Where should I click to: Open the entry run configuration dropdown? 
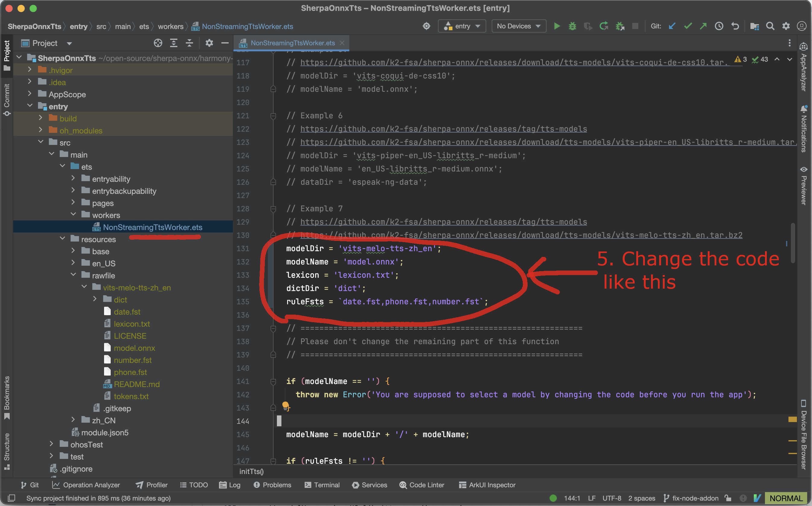point(462,26)
